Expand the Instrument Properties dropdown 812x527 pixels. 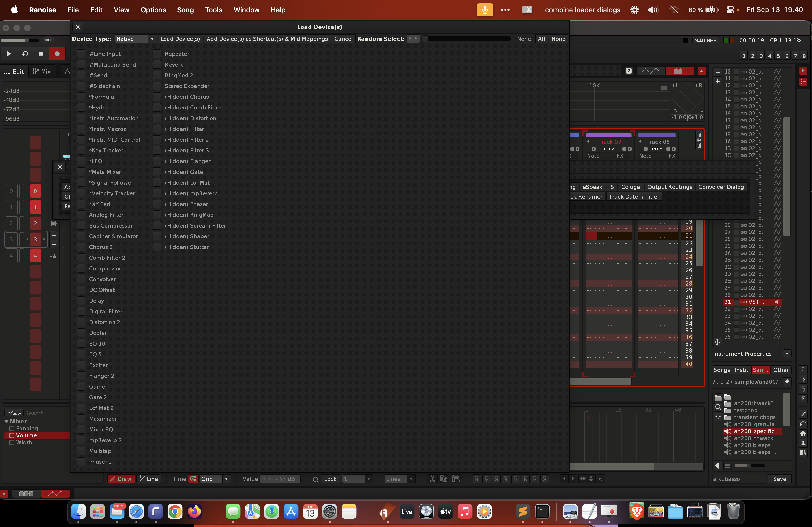(x=787, y=354)
